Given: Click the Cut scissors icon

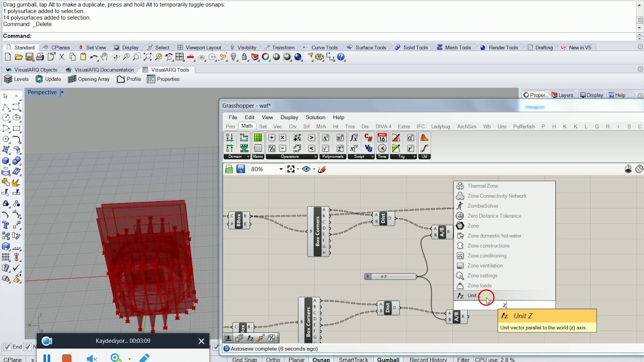Looking at the screenshot, I should point(62,57).
